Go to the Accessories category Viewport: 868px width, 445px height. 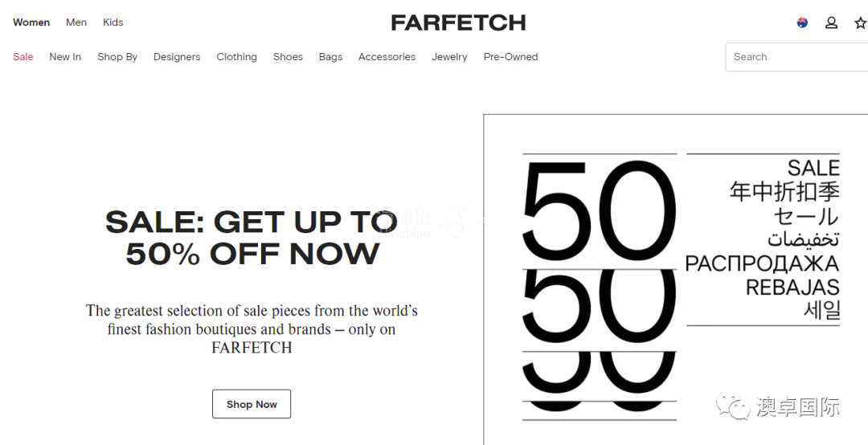387,57
